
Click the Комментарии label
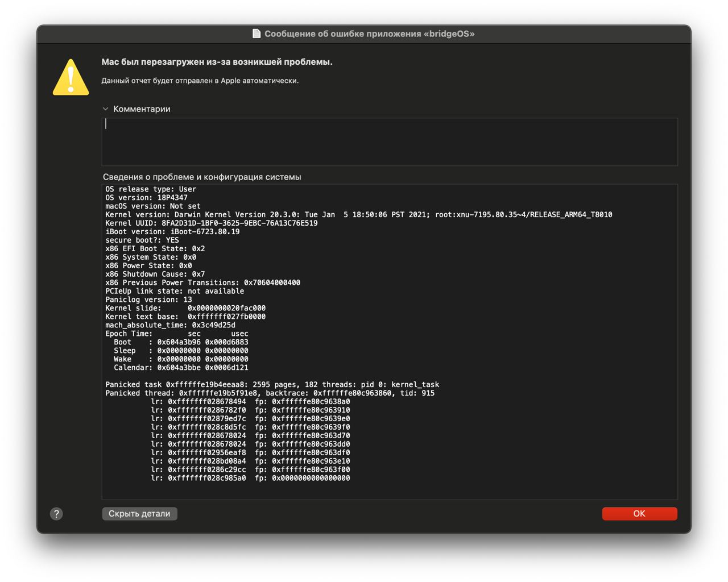point(142,109)
